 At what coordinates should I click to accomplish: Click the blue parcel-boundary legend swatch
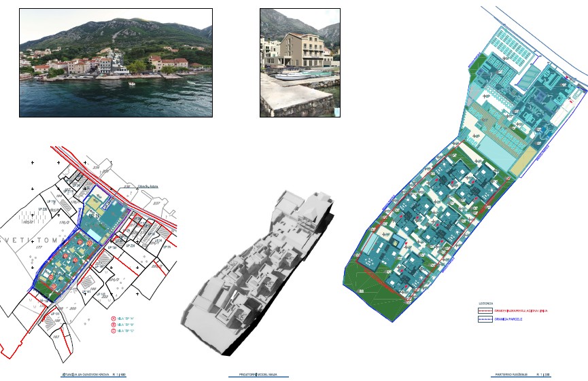(485, 319)
